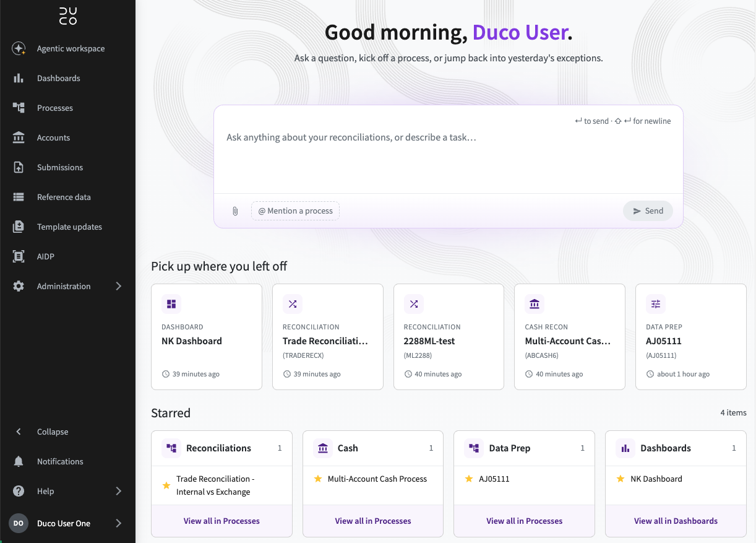Viewport: 756px width, 543px height.
Task: Click the paperclip attachment icon
Action: click(235, 211)
